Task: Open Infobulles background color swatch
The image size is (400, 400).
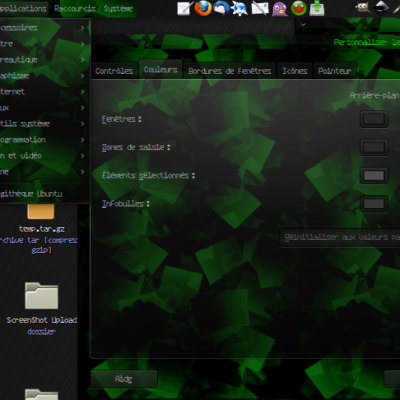Action: pos(374,204)
